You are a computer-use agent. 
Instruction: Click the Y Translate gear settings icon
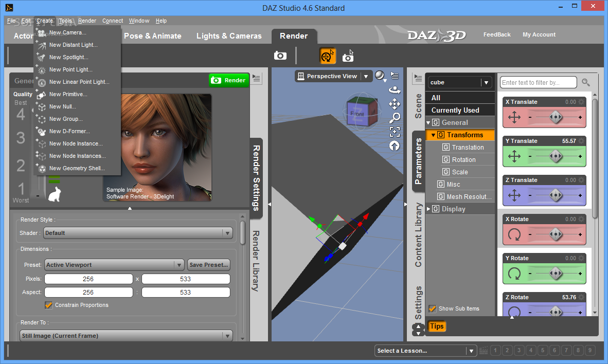[581, 141]
